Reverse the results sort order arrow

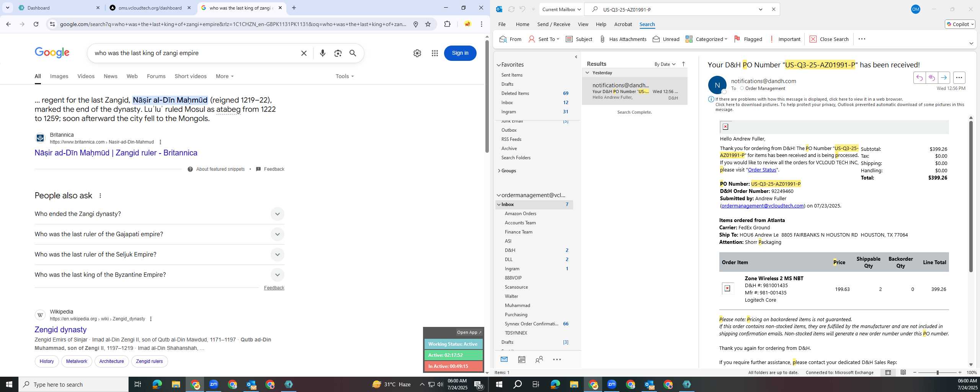click(x=683, y=64)
